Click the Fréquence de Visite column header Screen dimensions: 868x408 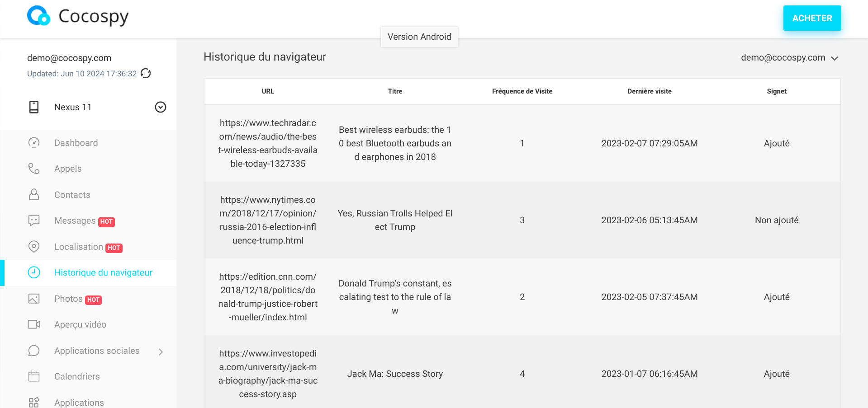pos(522,91)
